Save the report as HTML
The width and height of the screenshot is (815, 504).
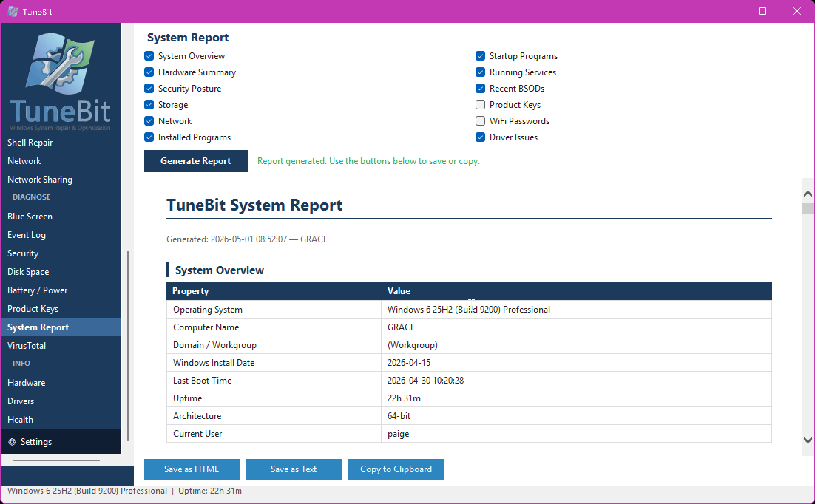click(x=192, y=469)
